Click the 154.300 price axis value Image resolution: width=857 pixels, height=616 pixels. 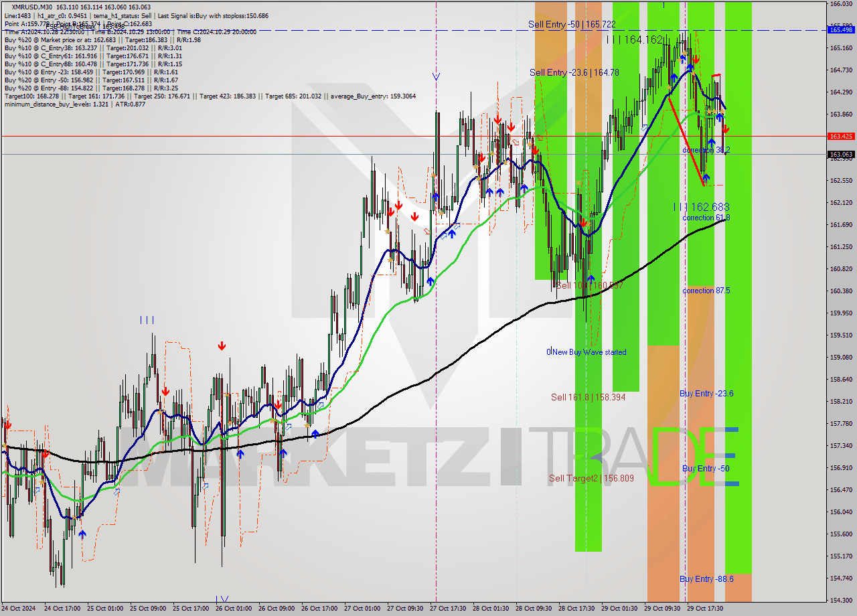point(841,600)
